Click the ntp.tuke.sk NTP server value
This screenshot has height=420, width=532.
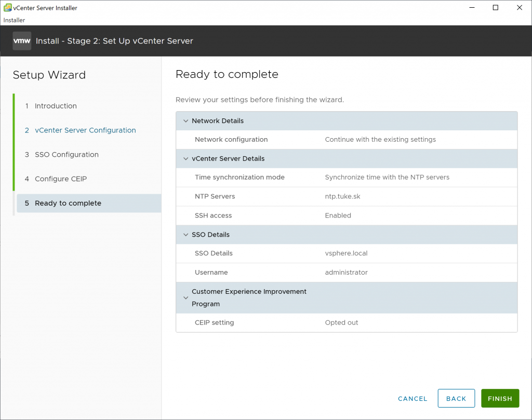point(343,196)
